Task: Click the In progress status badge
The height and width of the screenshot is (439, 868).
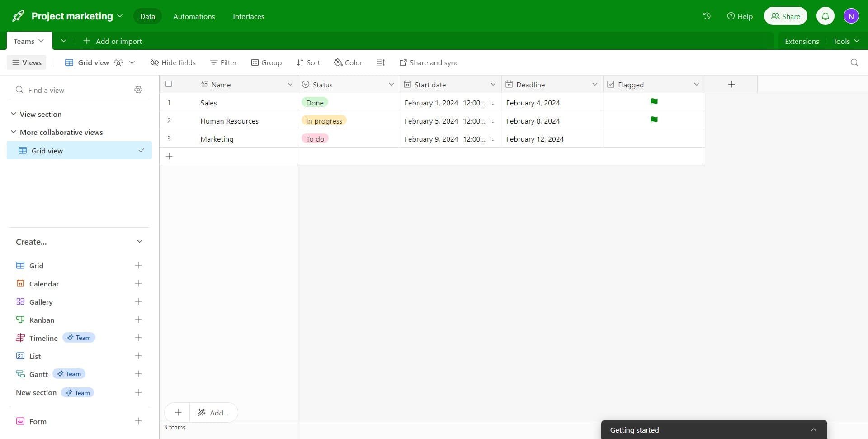Action: [324, 120]
